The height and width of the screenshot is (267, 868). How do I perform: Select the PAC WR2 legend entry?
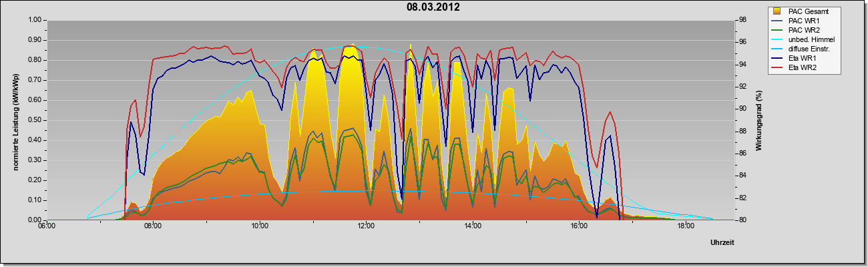tap(803, 30)
